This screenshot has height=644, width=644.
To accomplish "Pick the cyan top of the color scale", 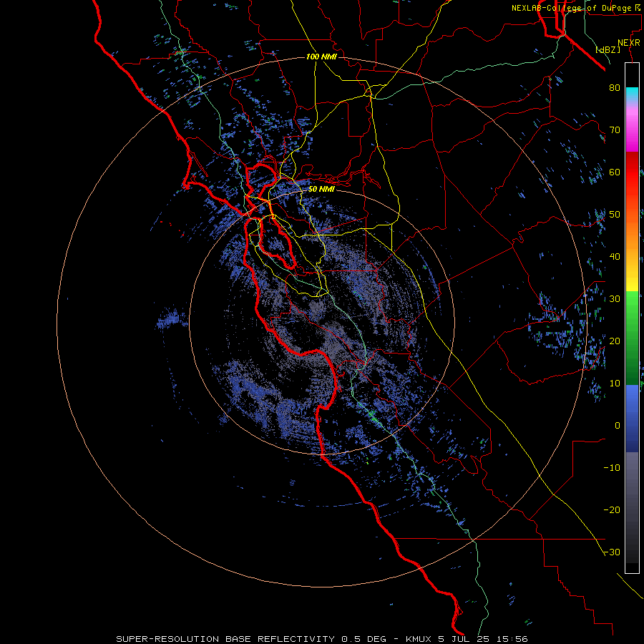I will click(x=632, y=94).
